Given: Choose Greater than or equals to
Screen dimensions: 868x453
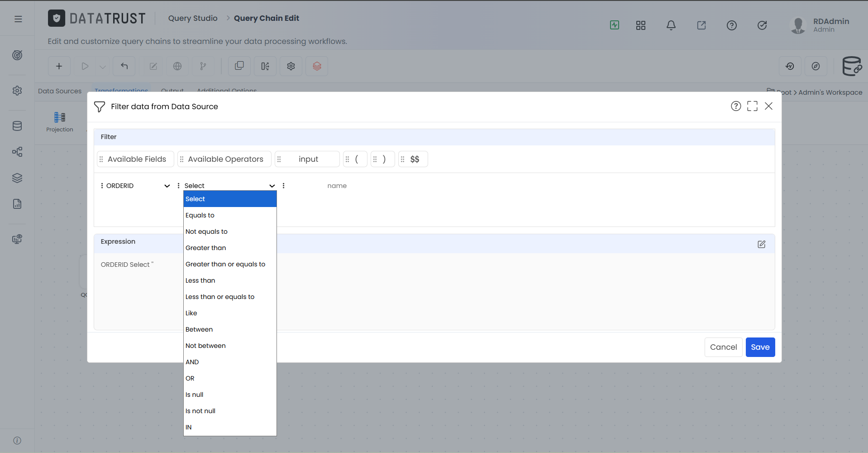Looking at the screenshot, I should coord(230,264).
